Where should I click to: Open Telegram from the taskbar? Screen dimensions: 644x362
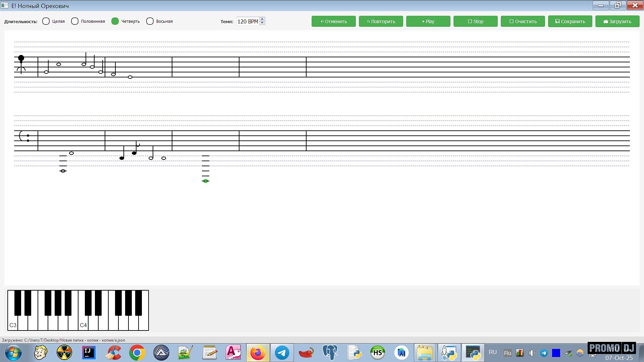point(282,353)
